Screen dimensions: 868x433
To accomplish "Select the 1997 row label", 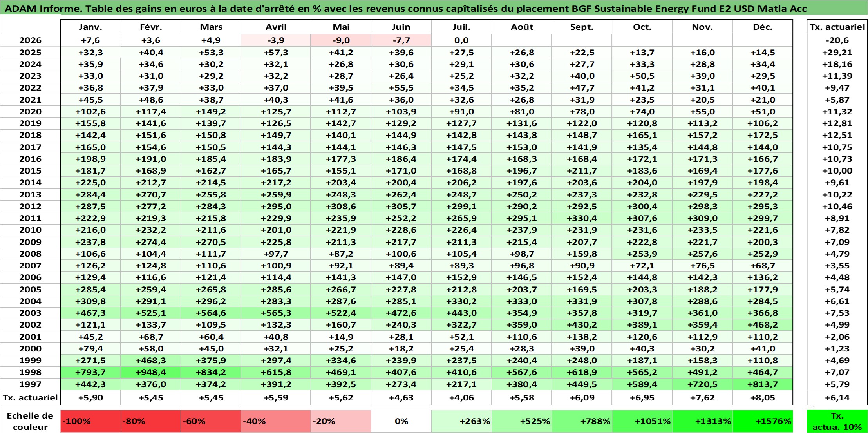I will pos(30,384).
